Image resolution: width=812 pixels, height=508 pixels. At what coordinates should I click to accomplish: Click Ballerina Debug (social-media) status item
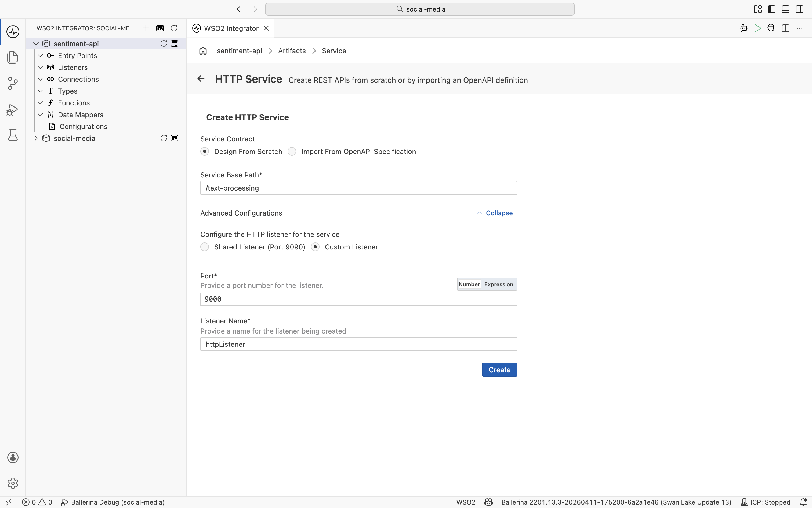point(113,502)
